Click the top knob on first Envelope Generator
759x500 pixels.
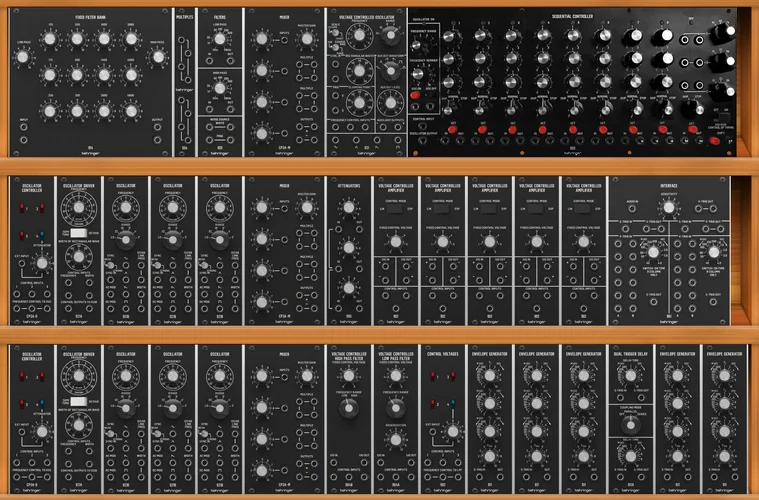click(x=489, y=376)
